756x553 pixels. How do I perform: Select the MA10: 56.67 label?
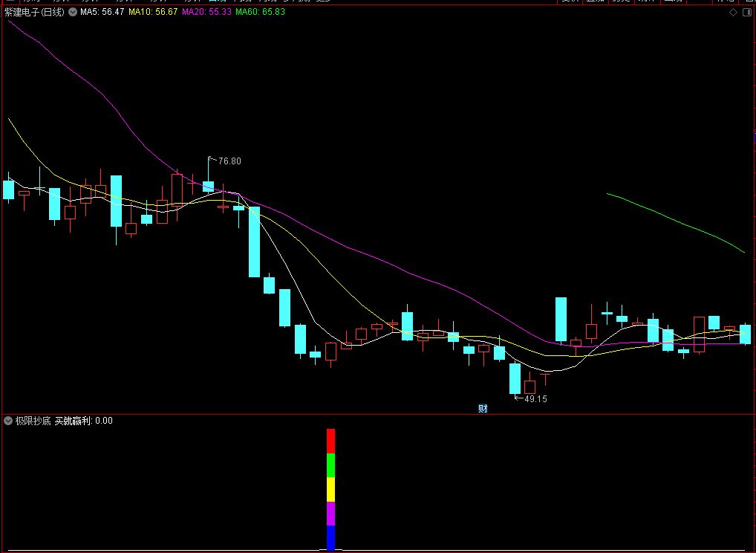pyautogui.click(x=153, y=12)
